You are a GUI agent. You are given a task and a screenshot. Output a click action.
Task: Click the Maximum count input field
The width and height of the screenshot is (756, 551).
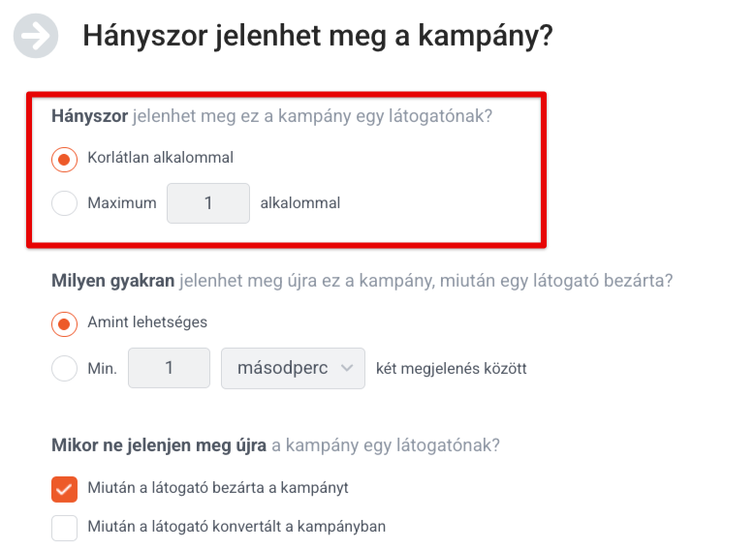(x=208, y=203)
